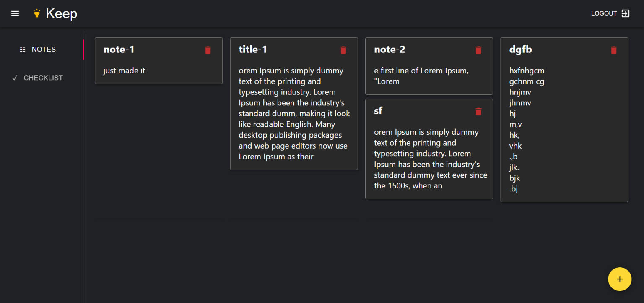Click the sf note body text
Screen dimensions: 644x303
[431, 159]
